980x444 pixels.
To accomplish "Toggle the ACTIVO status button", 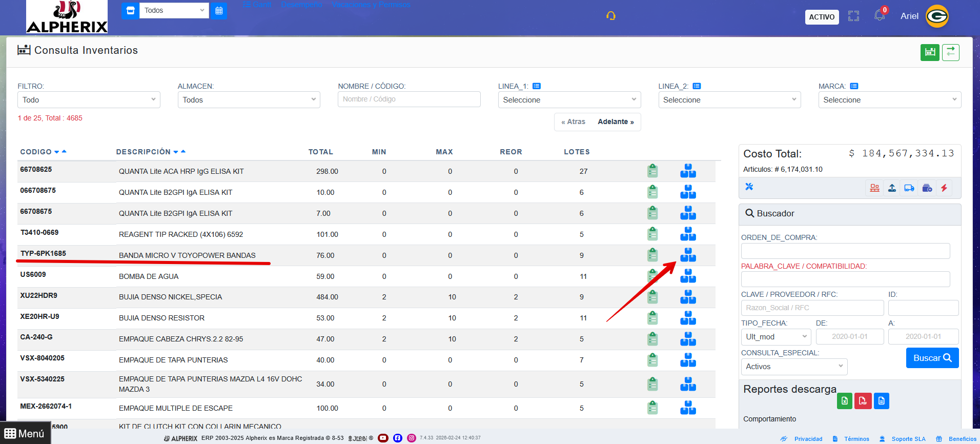I will pyautogui.click(x=822, y=17).
